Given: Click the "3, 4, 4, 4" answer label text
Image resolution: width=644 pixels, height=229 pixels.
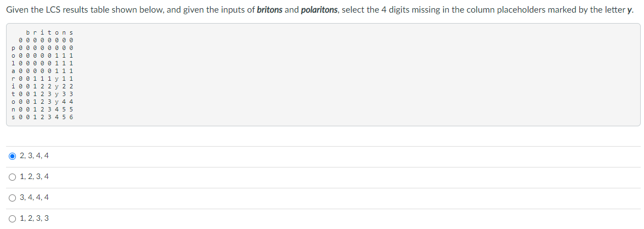Looking at the screenshot, I should point(34,198).
